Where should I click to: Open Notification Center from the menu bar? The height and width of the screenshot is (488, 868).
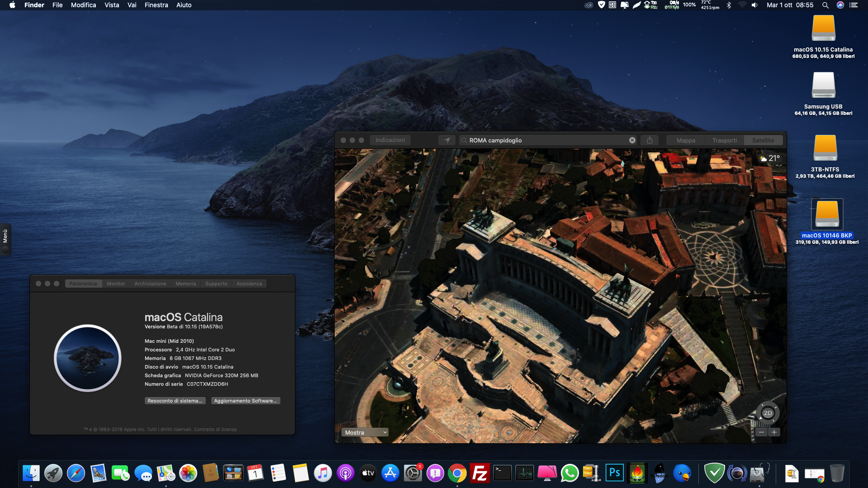pyautogui.click(x=853, y=5)
